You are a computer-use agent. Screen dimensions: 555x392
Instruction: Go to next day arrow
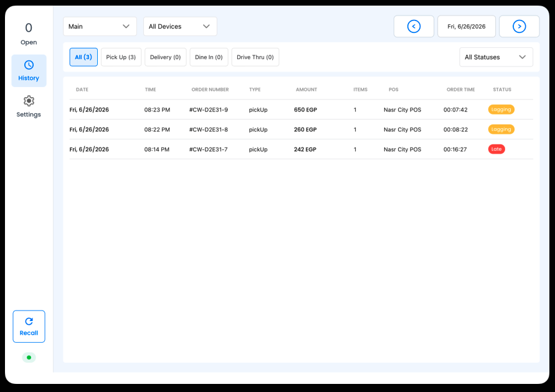pos(519,27)
